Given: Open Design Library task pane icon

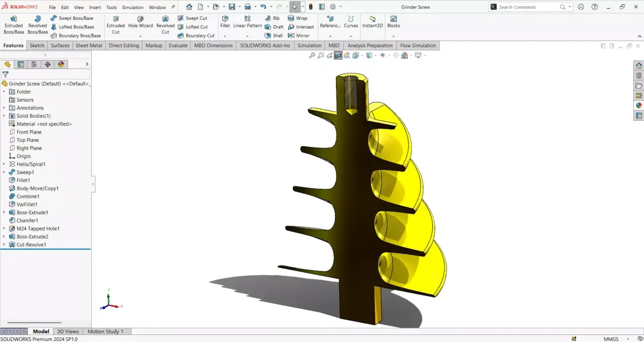Looking at the screenshot, I should tap(639, 76).
